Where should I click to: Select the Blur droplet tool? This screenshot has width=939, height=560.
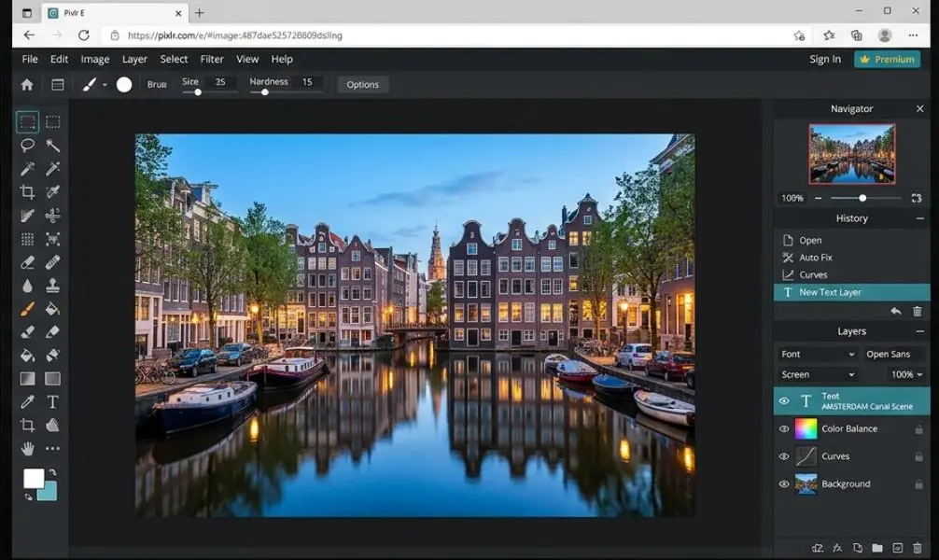point(28,286)
